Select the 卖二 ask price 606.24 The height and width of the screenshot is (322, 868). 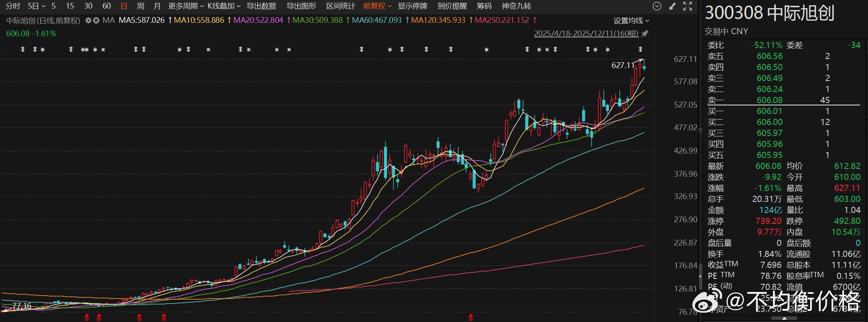770,89
